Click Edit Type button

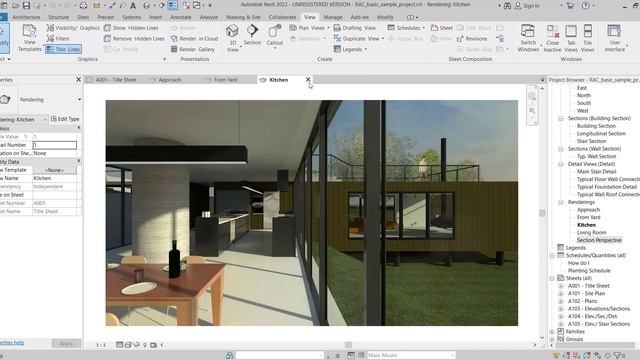tap(65, 119)
